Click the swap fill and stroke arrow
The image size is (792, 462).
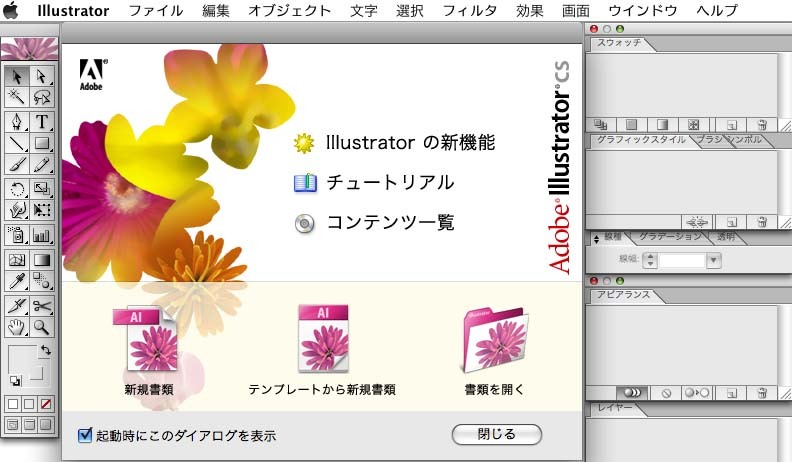click(x=45, y=349)
